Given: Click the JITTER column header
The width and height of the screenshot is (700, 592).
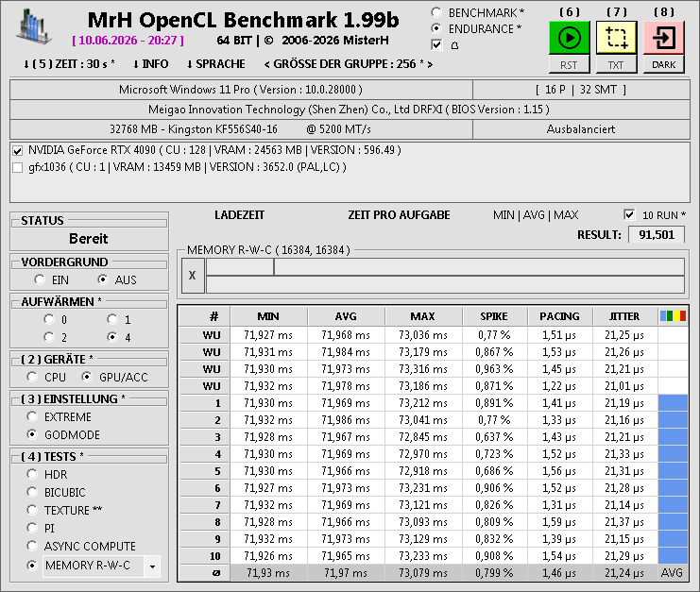Looking at the screenshot, I should click(x=624, y=316).
